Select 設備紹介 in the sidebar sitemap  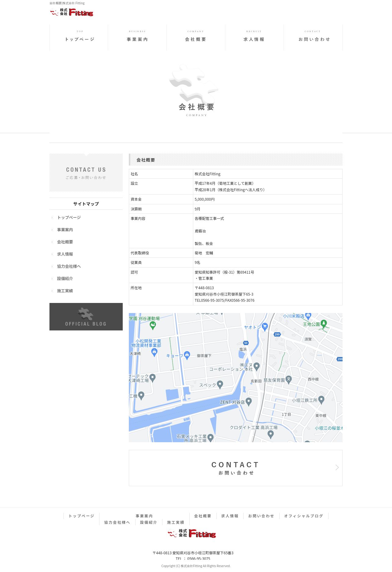(65, 279)
